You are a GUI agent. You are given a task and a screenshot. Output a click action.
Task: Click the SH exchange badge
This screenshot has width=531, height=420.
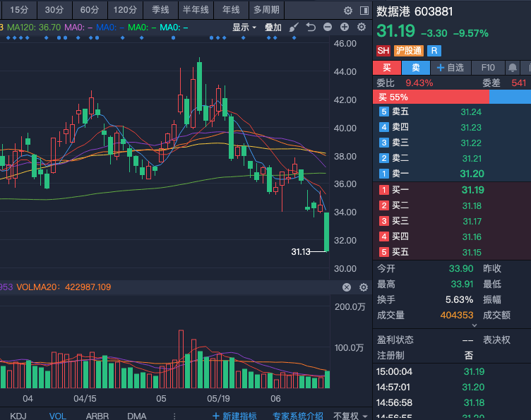(383, 51)
